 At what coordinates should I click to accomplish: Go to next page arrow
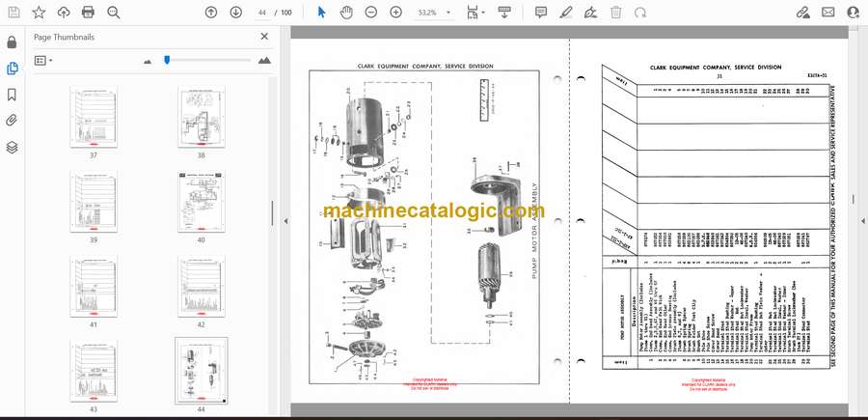click(x=236, y=13)
